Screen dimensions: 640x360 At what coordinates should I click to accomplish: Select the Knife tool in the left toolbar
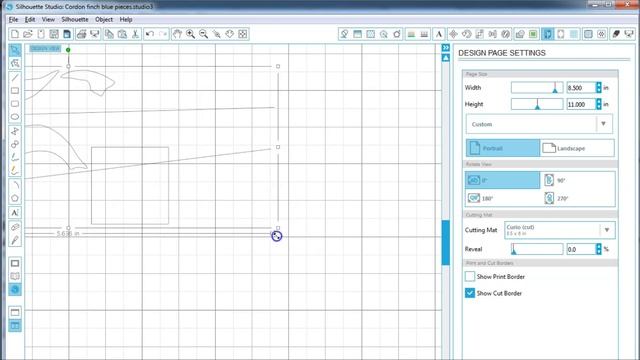coord(15,240)
